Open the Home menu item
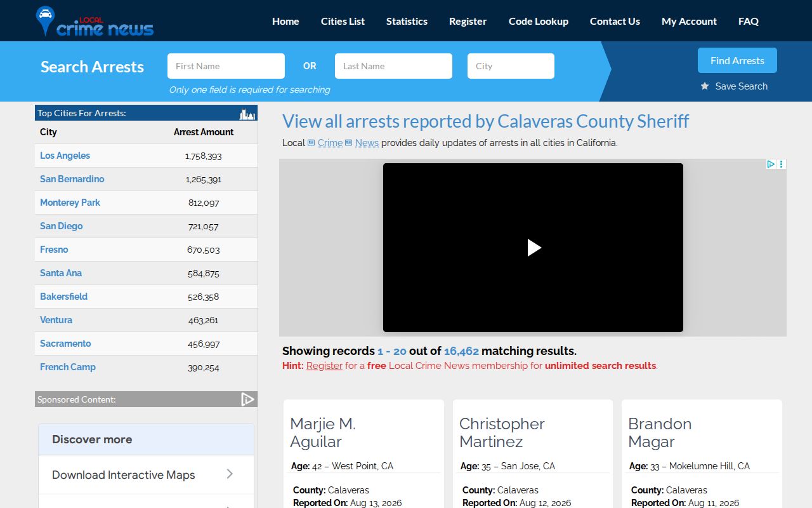Viewport: 812px width, 508px height. (285, 21)
